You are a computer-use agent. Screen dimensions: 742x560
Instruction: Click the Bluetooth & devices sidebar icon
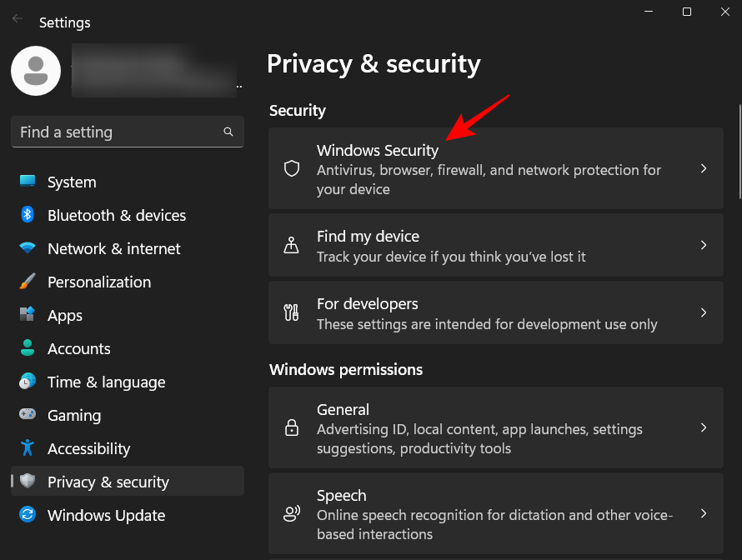point(28,215)
